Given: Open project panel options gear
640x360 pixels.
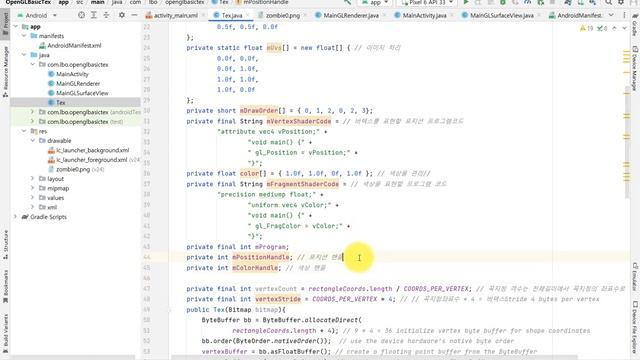Looking at the screenshot, I should (122, 15).
